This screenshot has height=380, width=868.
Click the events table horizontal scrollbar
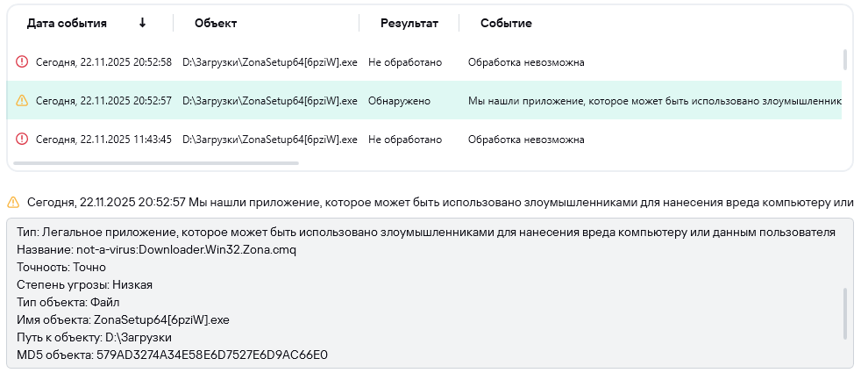tap(156, 162)
